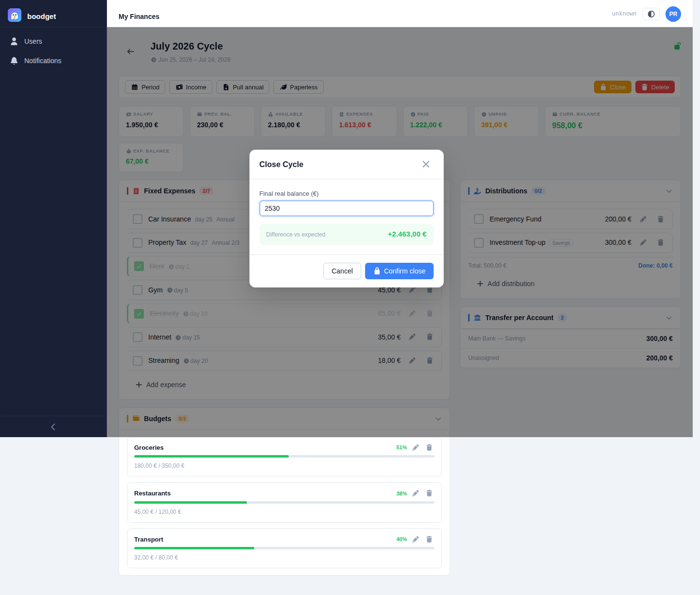The image size is (700, 595).
Task: Edit the Restaurants budget pencil icon
Action: coord(416,493)
